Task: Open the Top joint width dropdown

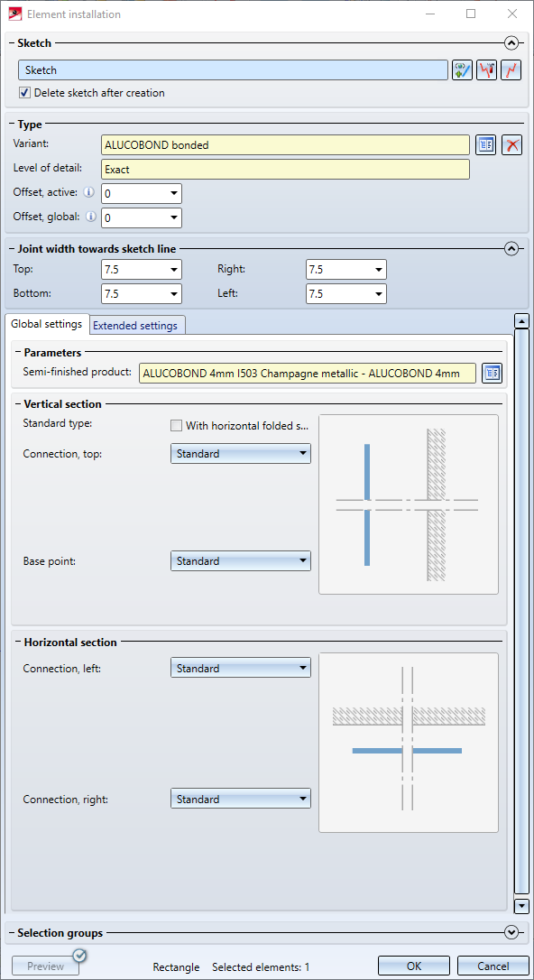Action: 141,270
